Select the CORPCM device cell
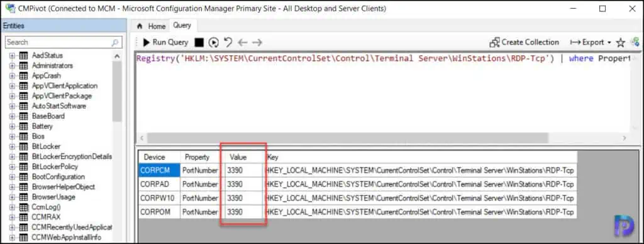Screen dimensions: 644x244 click(x=159, y=170)
